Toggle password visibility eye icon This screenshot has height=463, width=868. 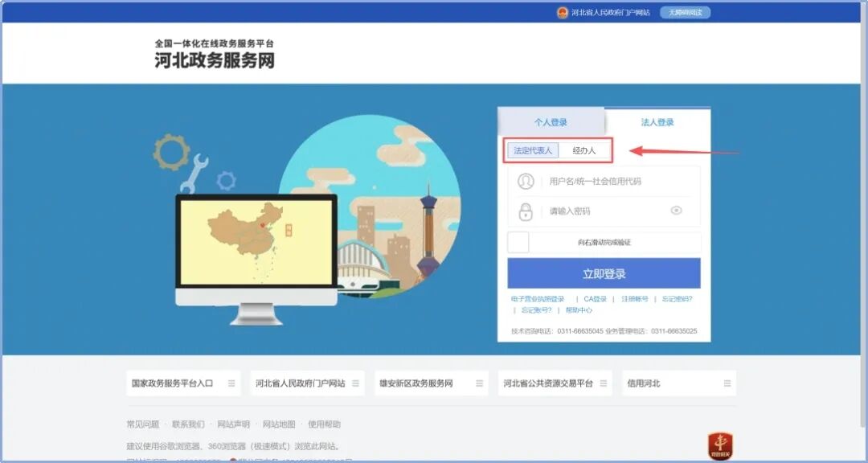coord(676,211)
